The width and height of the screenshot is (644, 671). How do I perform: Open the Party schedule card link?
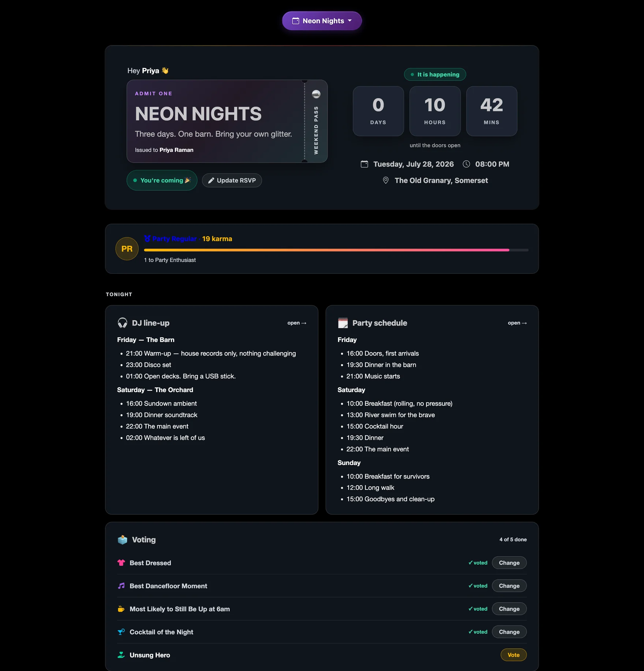pos(517,323)
